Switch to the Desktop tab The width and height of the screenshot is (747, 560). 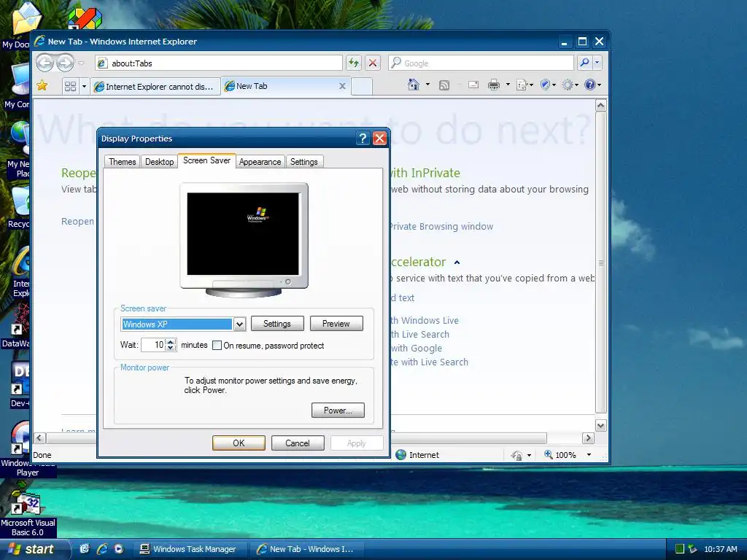click(x=159, y=161)
